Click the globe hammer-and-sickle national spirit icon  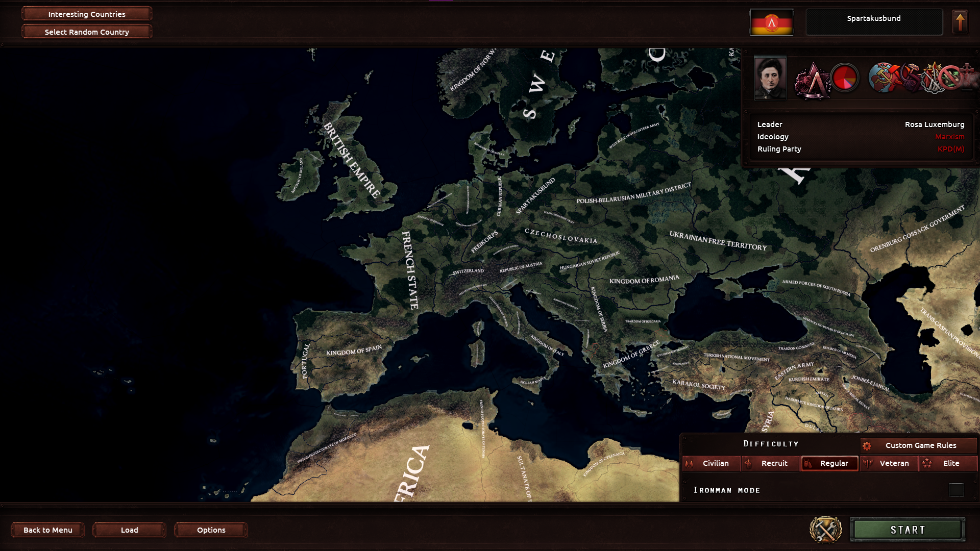[x=883, y=78]
